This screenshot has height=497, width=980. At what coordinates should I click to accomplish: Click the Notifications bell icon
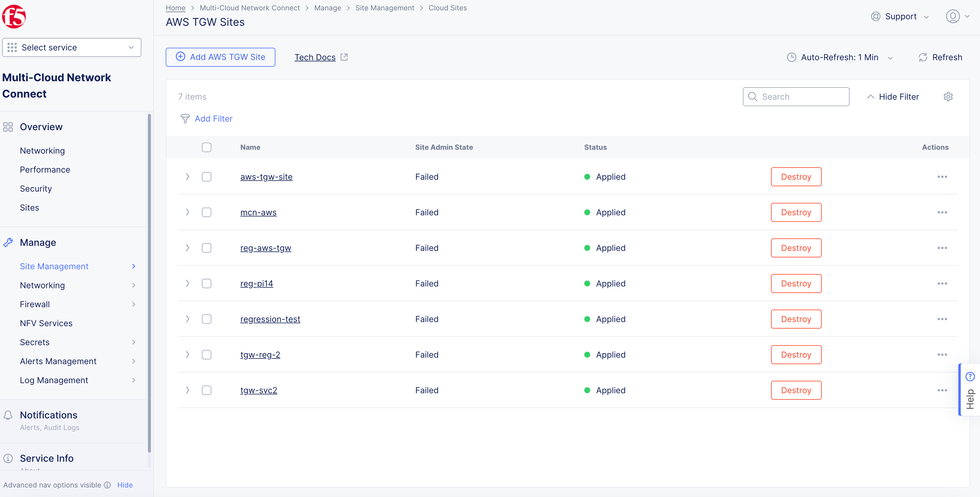(8, 415)
